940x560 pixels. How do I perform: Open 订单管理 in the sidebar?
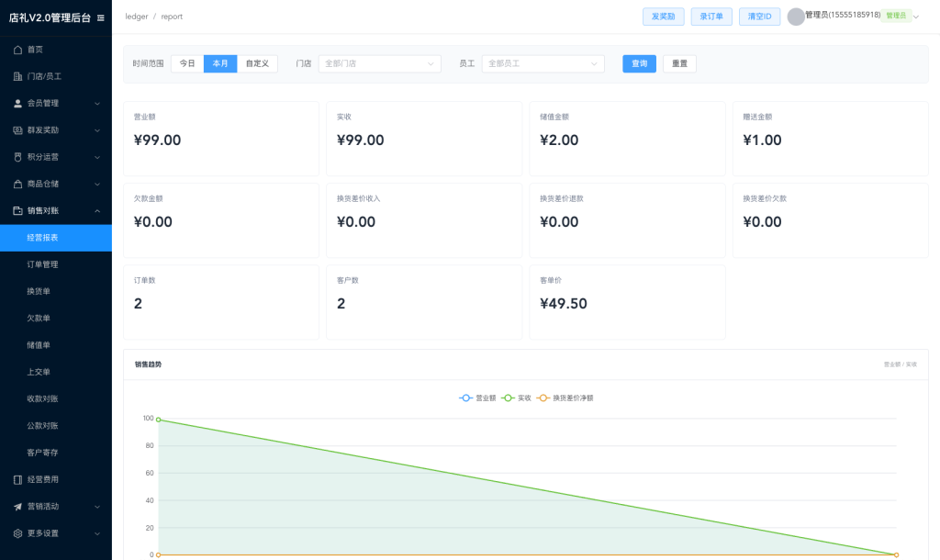[56, 264]
